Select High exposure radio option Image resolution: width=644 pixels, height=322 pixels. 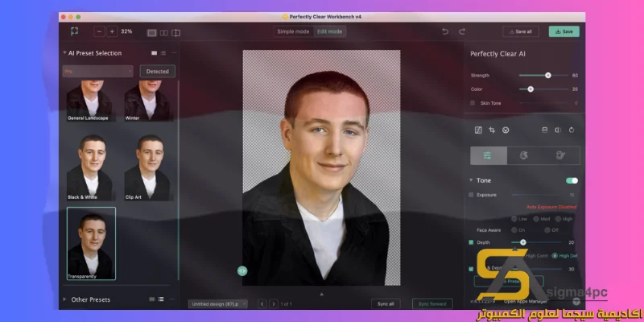(558, 219)
